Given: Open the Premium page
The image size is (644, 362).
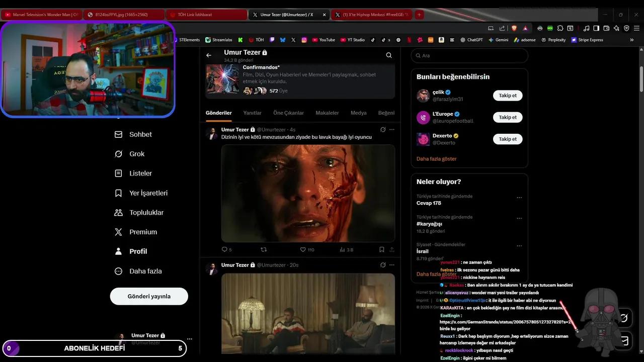Looking at the screenshot, I should coord(136,232).
